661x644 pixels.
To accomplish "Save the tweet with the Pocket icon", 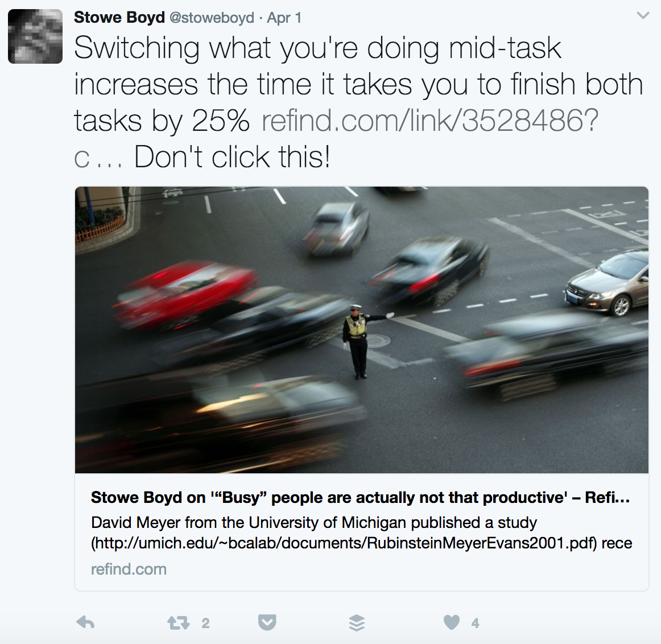I will click(x=267, y=622).
